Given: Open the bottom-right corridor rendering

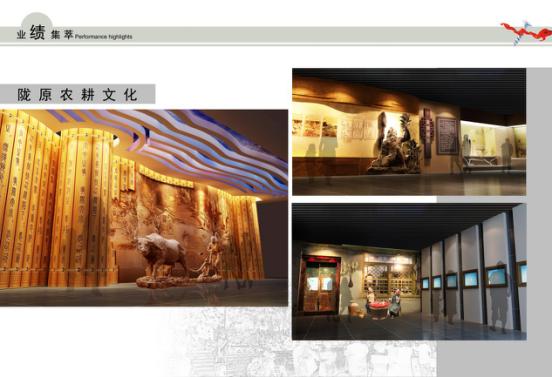Looking at the screenshot, I should tap(409, 271).
